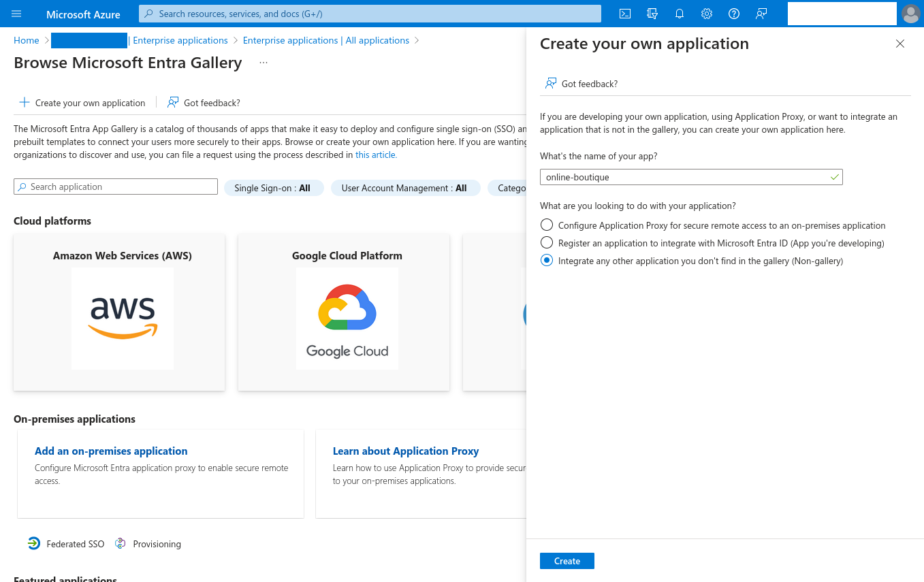Open the Azure portal hamburger menu

click(x=16, y=14)
